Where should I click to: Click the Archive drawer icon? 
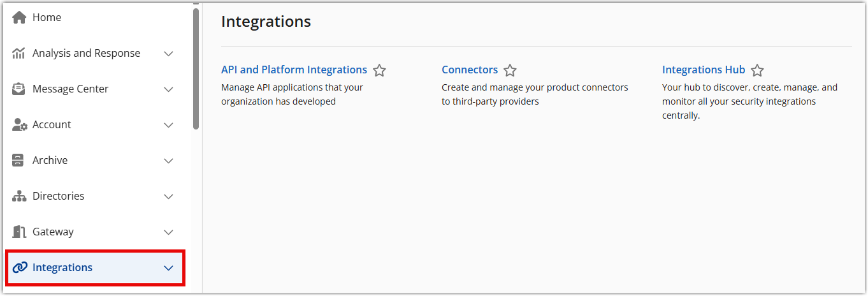coord(19,161)
